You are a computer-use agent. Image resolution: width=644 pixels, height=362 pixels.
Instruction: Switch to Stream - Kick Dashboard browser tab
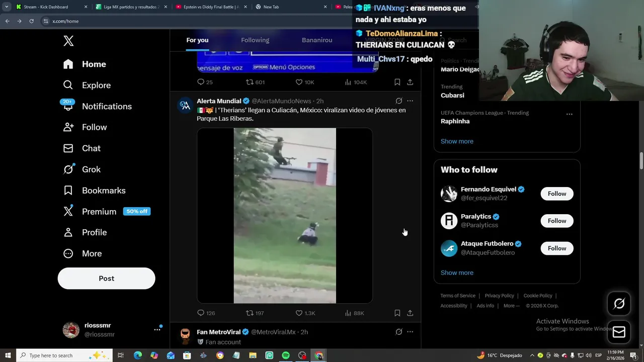51,7
